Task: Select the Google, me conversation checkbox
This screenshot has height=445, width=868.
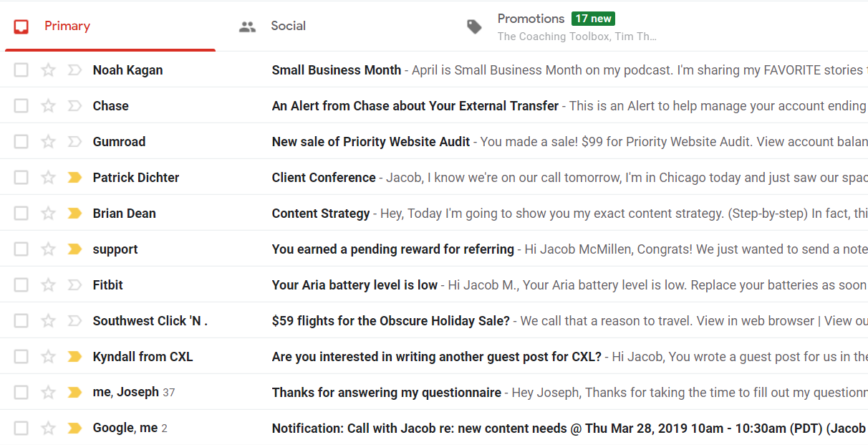Action: click(21, 429)
